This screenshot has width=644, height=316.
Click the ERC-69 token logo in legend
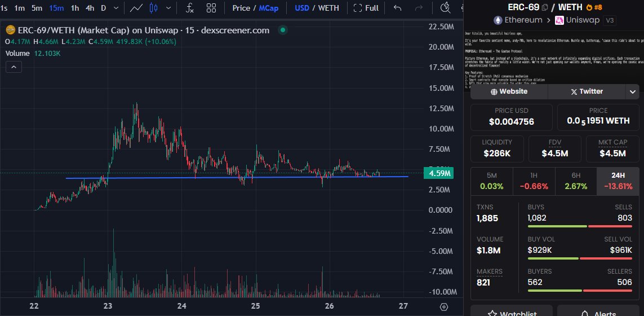click(10, 30)
